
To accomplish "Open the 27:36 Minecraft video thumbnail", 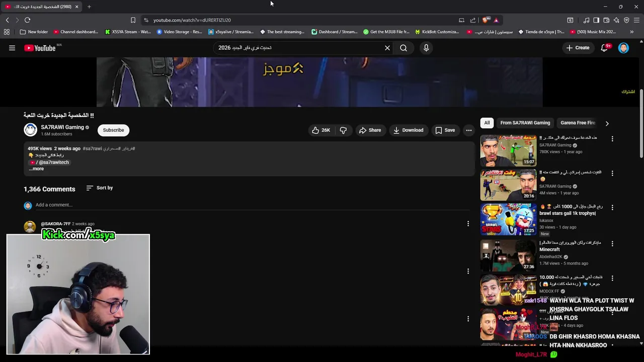I will [x=508, y=255].
